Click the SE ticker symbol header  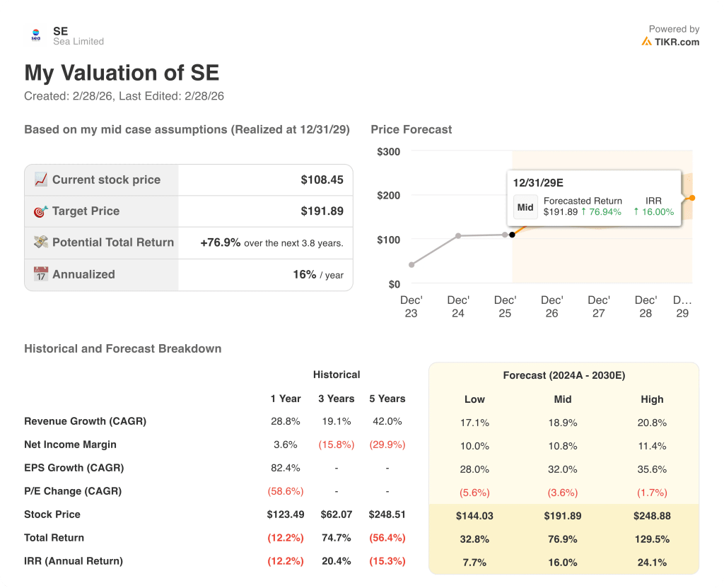point(61,31)
